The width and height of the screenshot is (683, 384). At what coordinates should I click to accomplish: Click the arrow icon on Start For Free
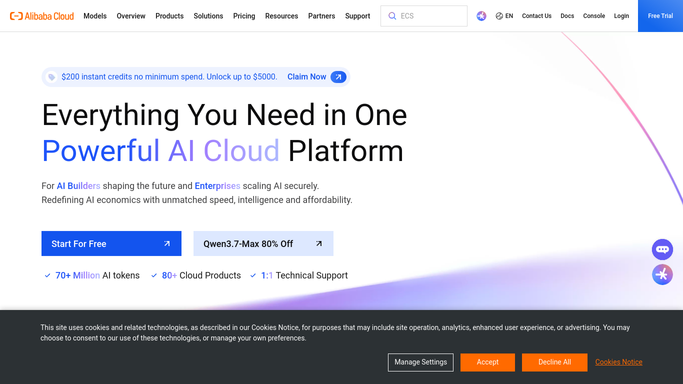(167, 244)
